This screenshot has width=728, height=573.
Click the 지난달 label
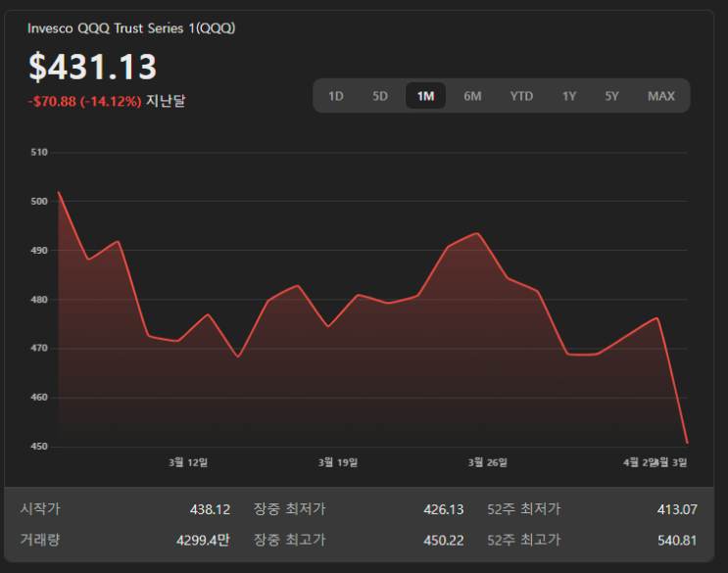[x=166, y=101]
